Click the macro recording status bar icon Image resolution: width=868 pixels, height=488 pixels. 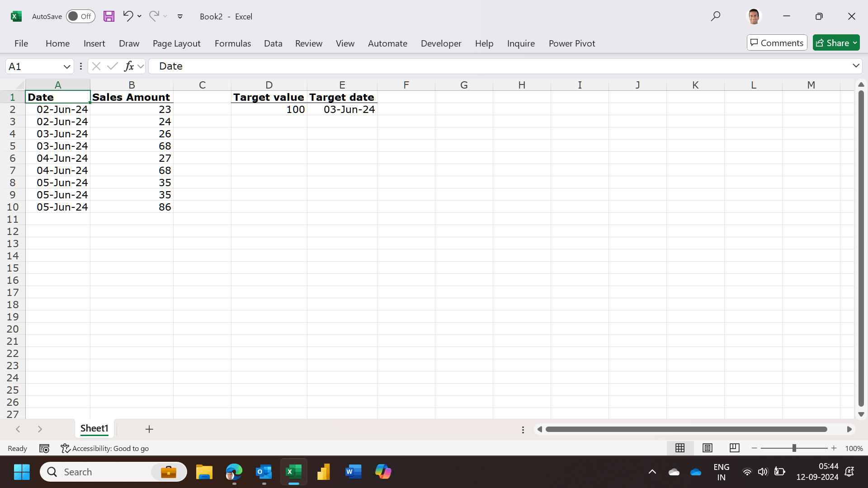click(x=44, y=448)
